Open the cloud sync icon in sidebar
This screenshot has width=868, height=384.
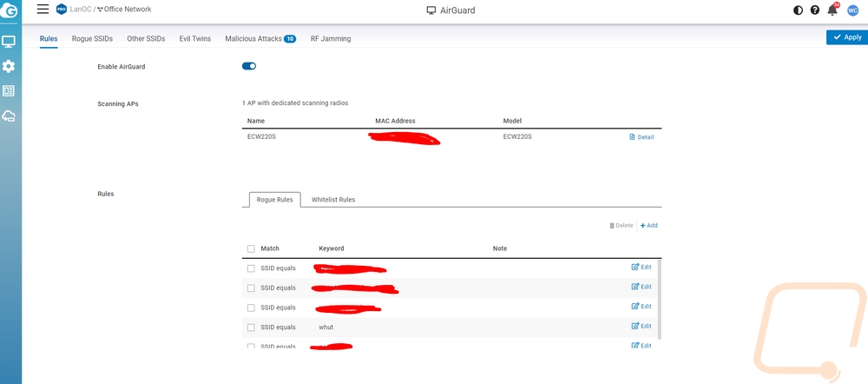click(9, 116)
